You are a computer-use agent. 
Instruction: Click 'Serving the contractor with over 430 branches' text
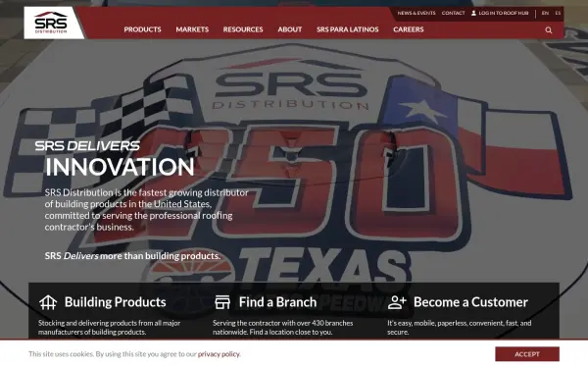point(283,328)
